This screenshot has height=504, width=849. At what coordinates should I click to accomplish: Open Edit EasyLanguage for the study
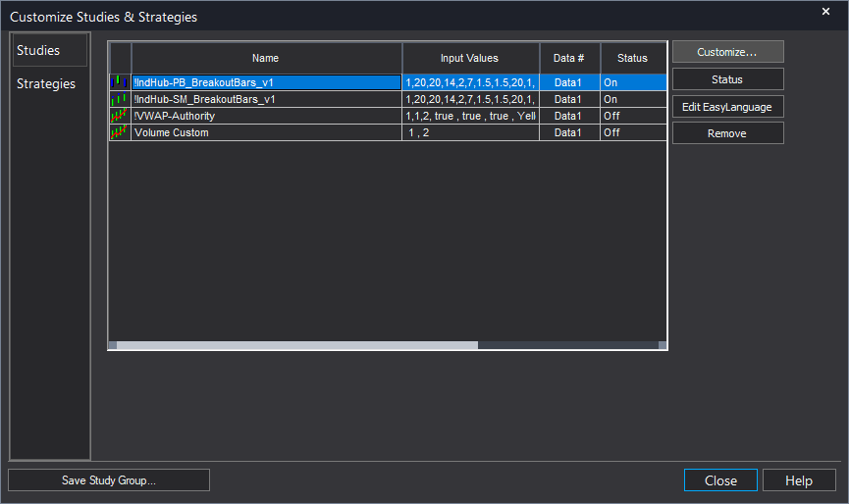coord(727,107)
